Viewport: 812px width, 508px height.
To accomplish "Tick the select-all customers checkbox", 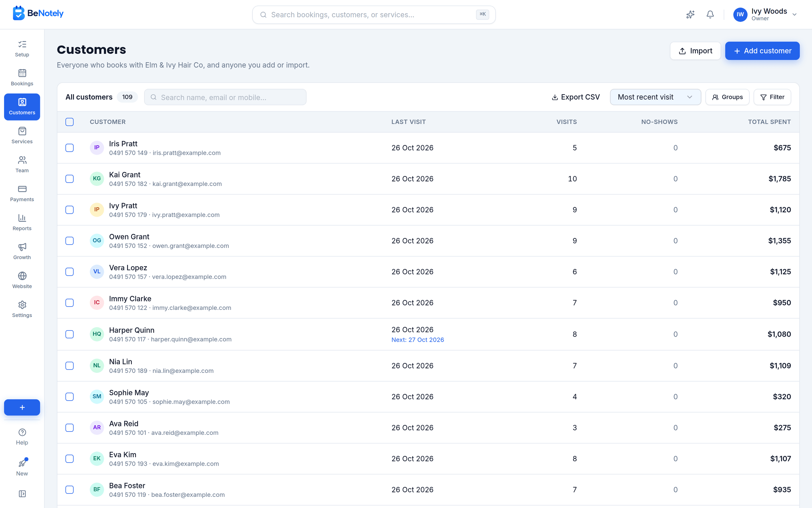I will coord(70,122).
